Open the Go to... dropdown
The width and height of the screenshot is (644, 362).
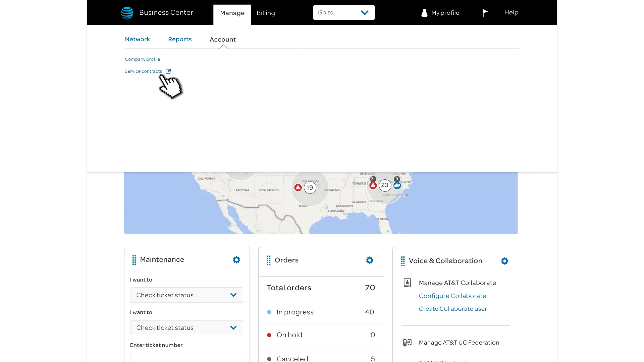point(344,13)
